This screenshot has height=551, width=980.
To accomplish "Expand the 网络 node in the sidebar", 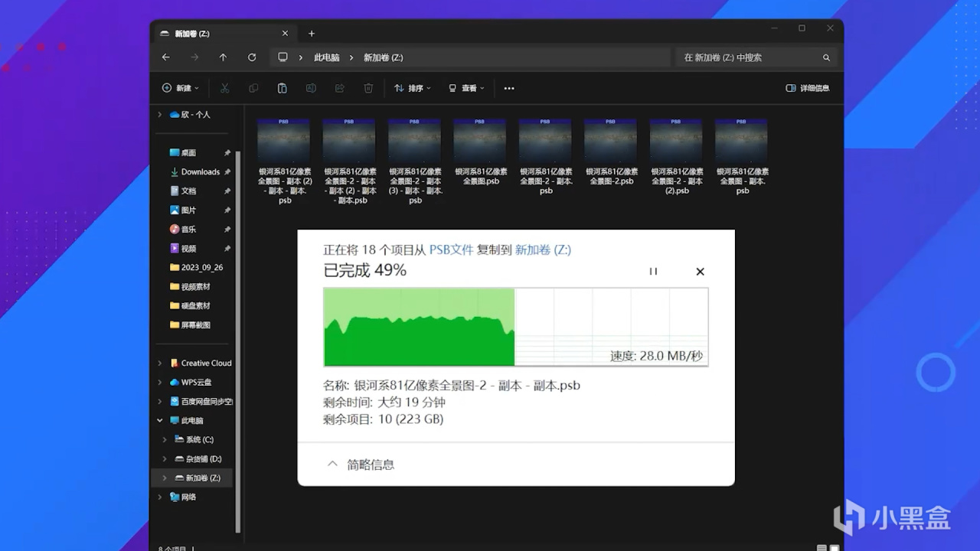I will click(x=159, y=497).
